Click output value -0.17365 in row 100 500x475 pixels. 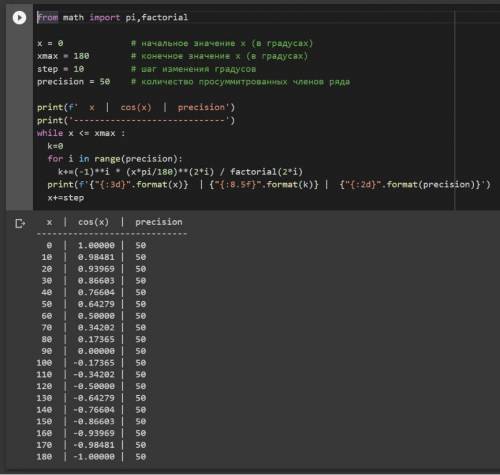[x=94, y=363]
